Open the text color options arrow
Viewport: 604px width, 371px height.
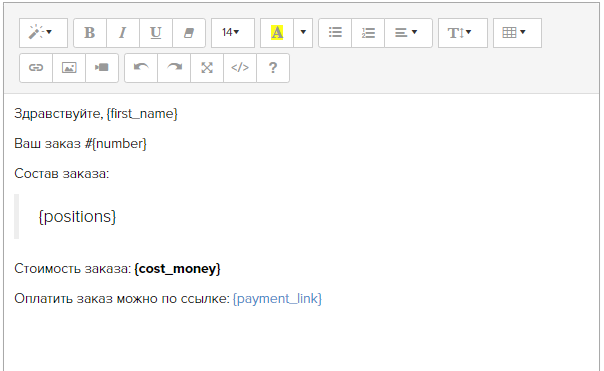click(x=303, y=33)
